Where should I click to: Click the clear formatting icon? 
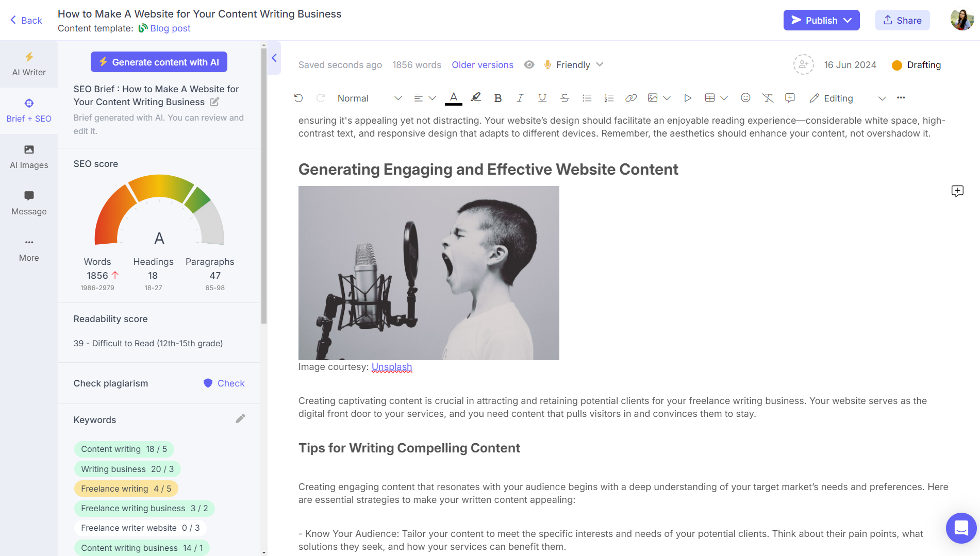point(768,98)
